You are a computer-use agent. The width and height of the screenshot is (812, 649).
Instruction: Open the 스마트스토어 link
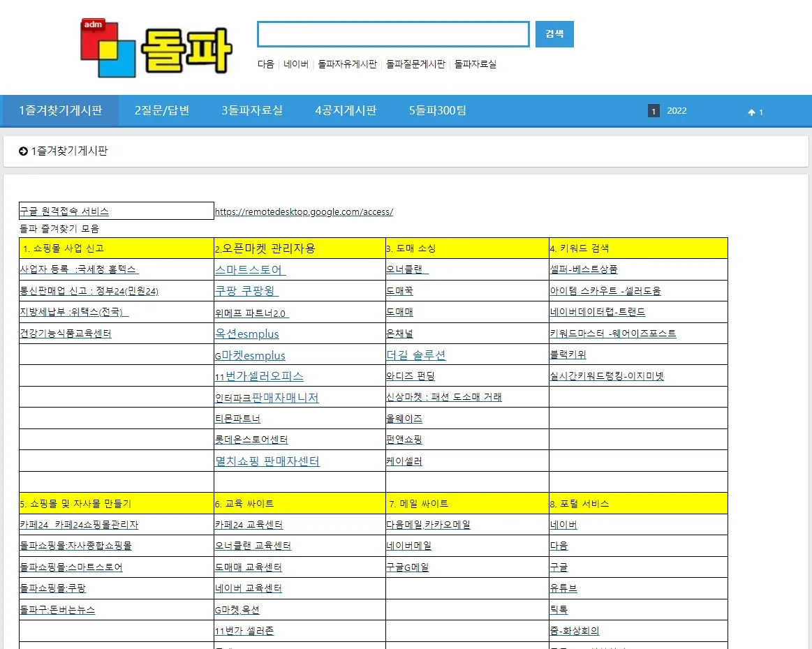250,269
